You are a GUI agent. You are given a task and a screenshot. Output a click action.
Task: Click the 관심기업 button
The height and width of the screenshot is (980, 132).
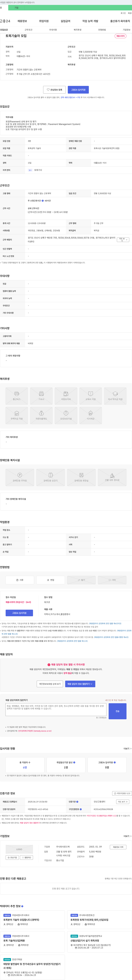coord(12,858)
